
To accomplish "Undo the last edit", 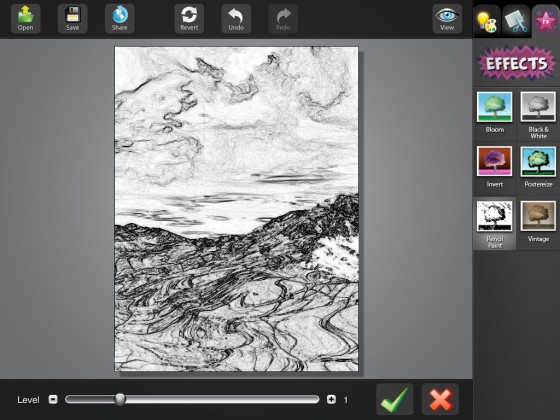I will [236, 19].
